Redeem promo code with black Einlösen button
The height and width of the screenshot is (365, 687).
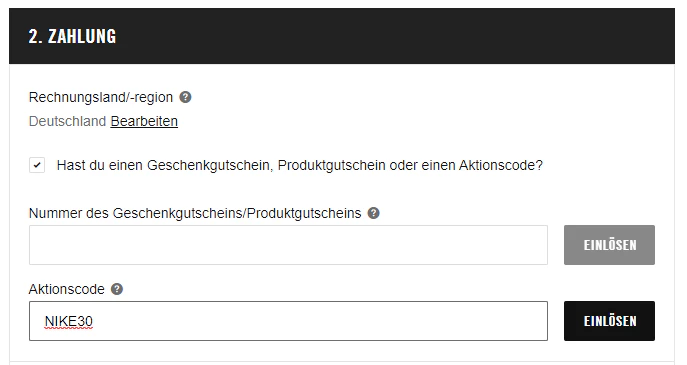click(609, 321)
